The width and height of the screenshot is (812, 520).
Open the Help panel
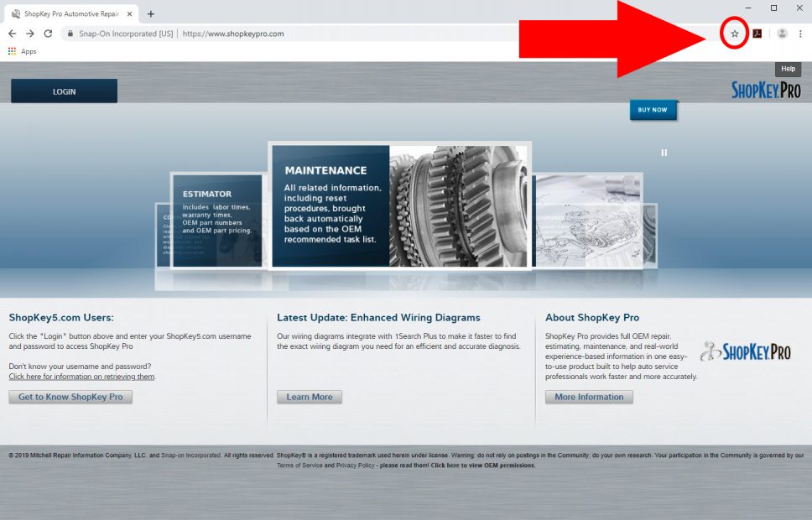[x=787, y=69]
